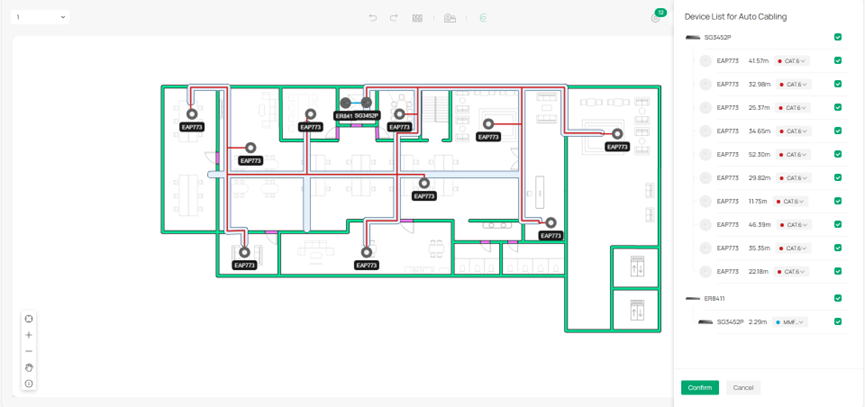Toggle checkbox for the EAP773 41.57m cable

coord(838,61)
